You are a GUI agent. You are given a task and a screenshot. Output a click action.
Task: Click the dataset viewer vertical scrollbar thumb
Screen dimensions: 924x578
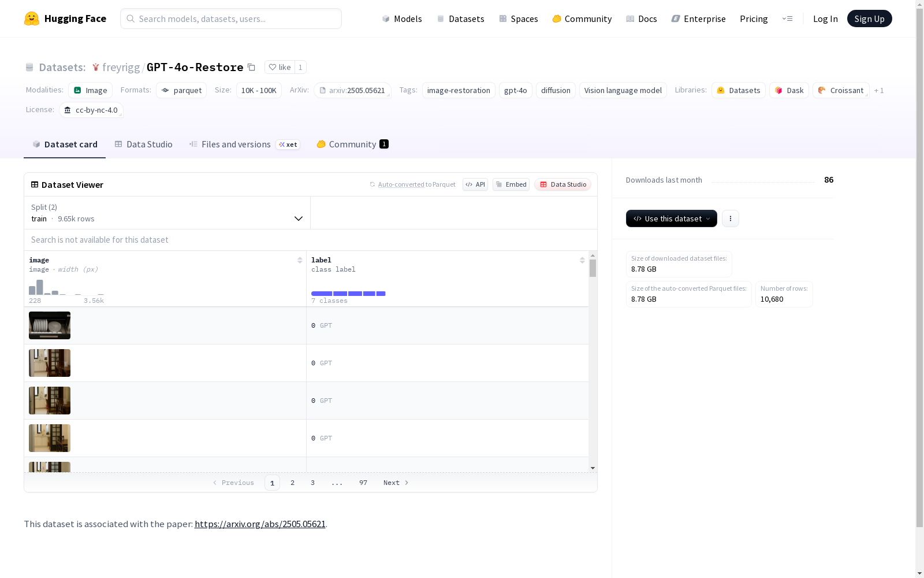[593, 268]
